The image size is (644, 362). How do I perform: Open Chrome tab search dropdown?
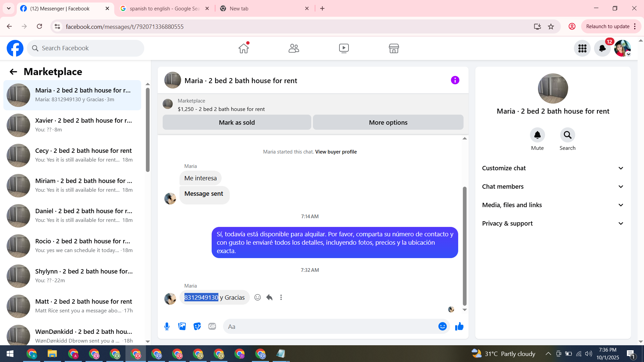(x=9, y=8)
